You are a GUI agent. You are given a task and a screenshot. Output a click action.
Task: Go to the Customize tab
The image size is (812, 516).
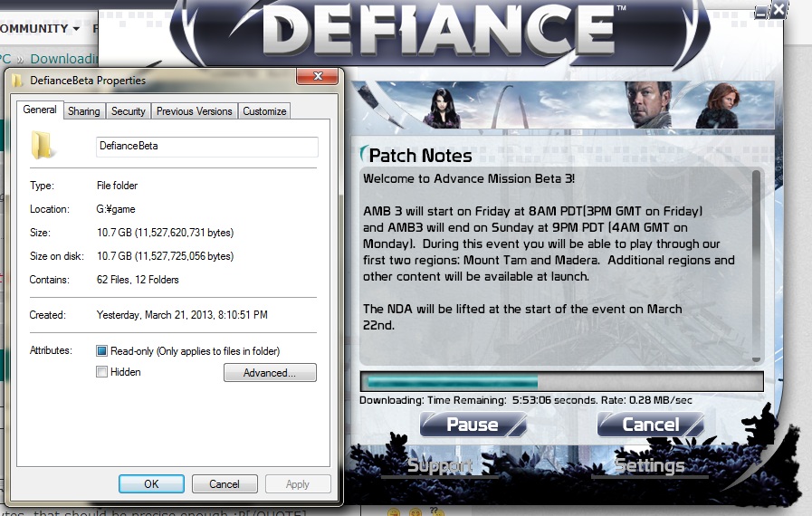264,111
